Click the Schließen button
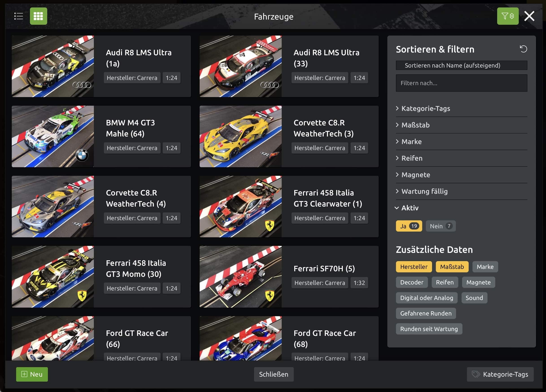This screenshot has height=392, width=546. (x=274, y=374)
